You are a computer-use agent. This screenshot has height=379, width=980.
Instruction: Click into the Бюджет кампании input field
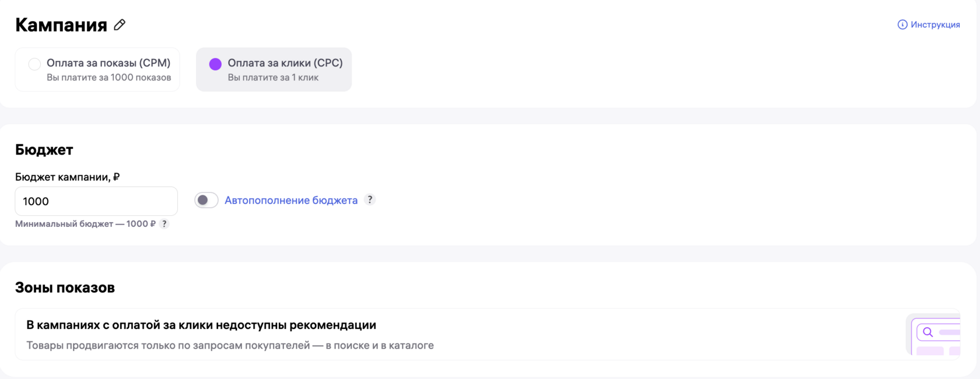click(x=96, y=201)
